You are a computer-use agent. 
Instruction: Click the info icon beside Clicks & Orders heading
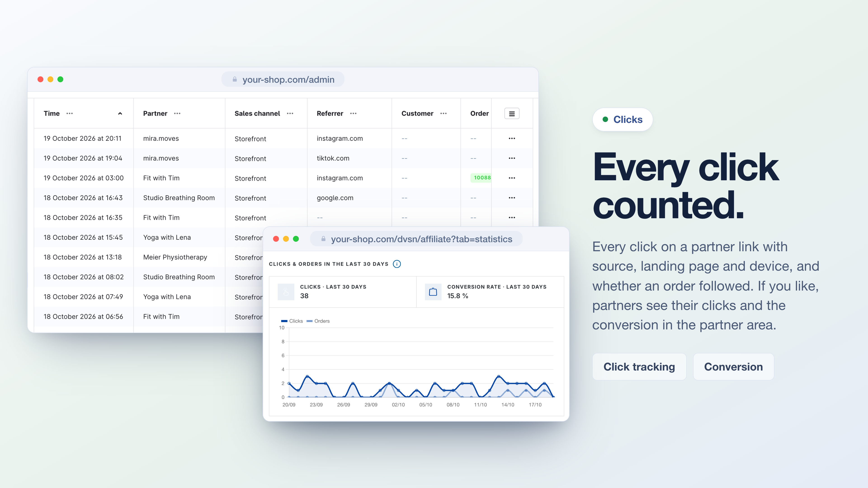[x=397, y=264]
